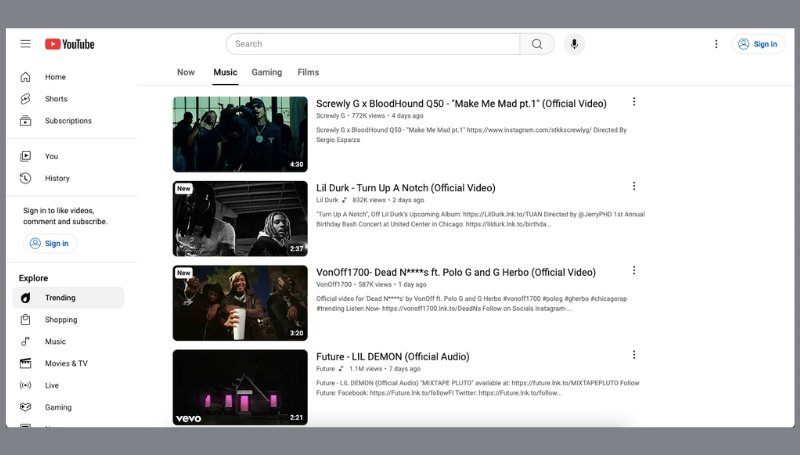Switch to the Gaming tab

267,72
